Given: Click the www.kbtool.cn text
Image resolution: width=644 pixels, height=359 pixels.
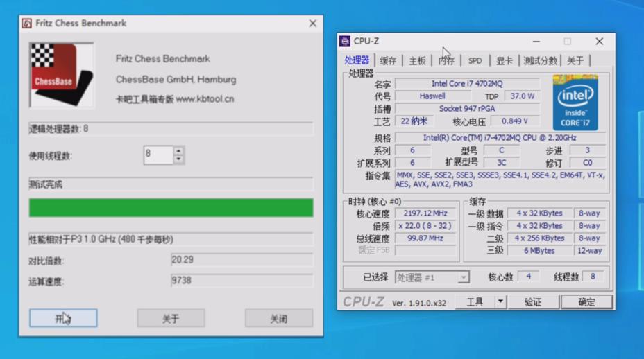Looking at the screenshot, I should click(205, 99).
